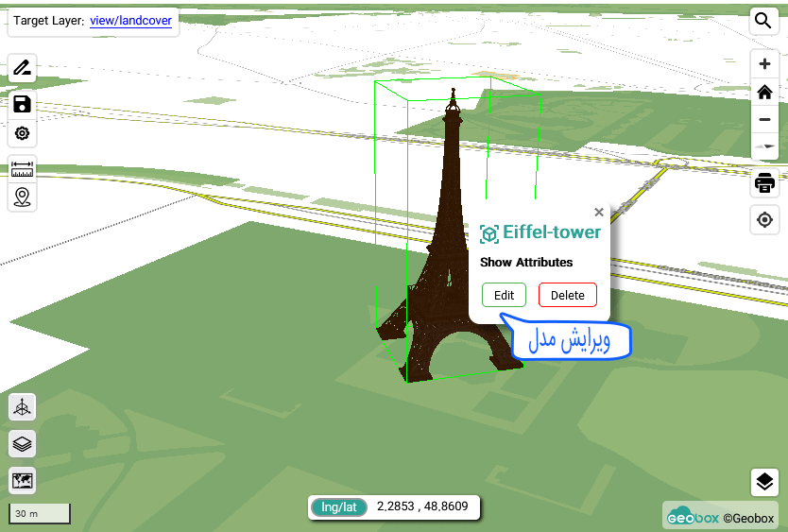Open the magnifier search tool
788x532 pixels.
pos(763,20)
